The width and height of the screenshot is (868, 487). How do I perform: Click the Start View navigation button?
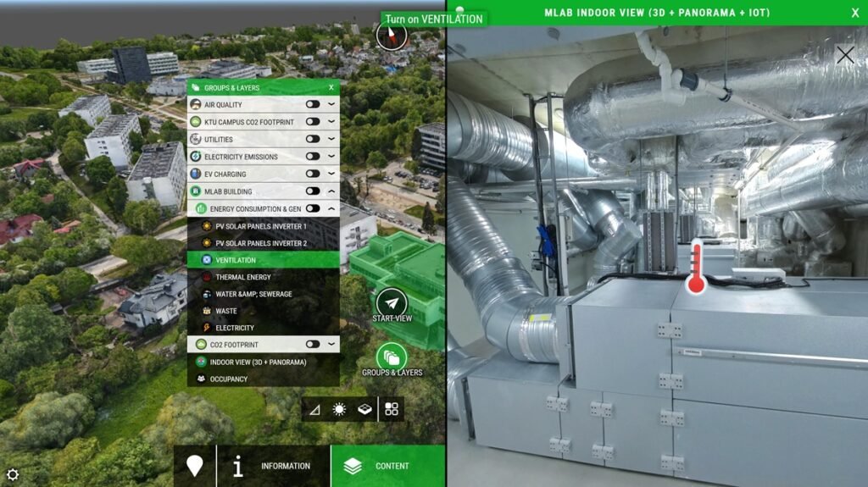tap(392, 302)
